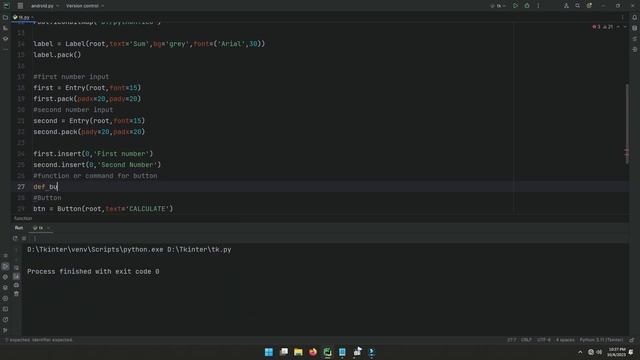Select the tk run tab in the Run panel

point(40,228)
